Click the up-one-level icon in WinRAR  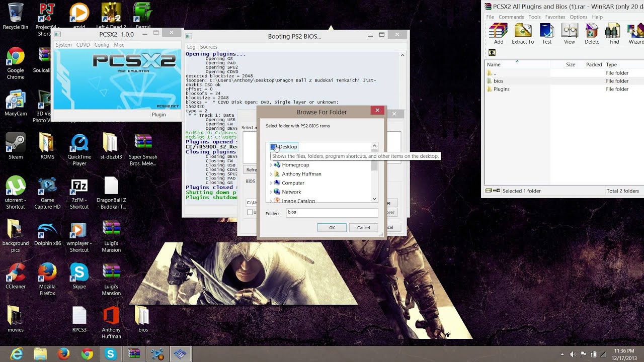(x=492, y=53)
